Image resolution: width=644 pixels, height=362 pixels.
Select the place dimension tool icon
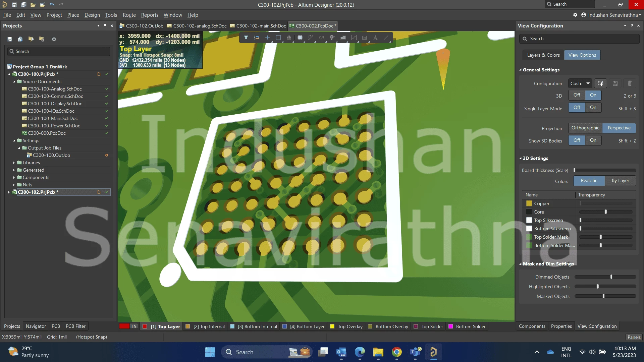[x=365, y=38]
